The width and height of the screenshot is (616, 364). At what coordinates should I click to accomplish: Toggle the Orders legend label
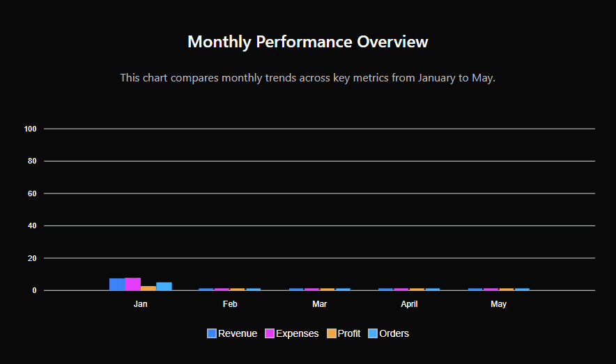(x=394, y=333)
